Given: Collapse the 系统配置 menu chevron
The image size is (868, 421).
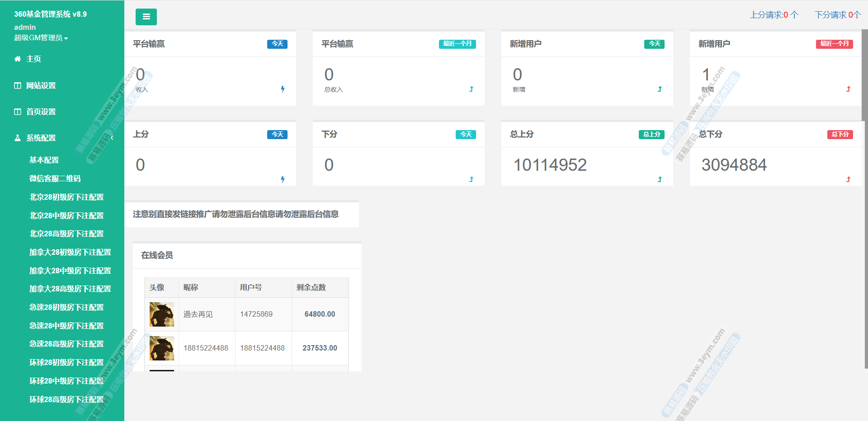Looking at the screenshot, I should coord(112,138).
